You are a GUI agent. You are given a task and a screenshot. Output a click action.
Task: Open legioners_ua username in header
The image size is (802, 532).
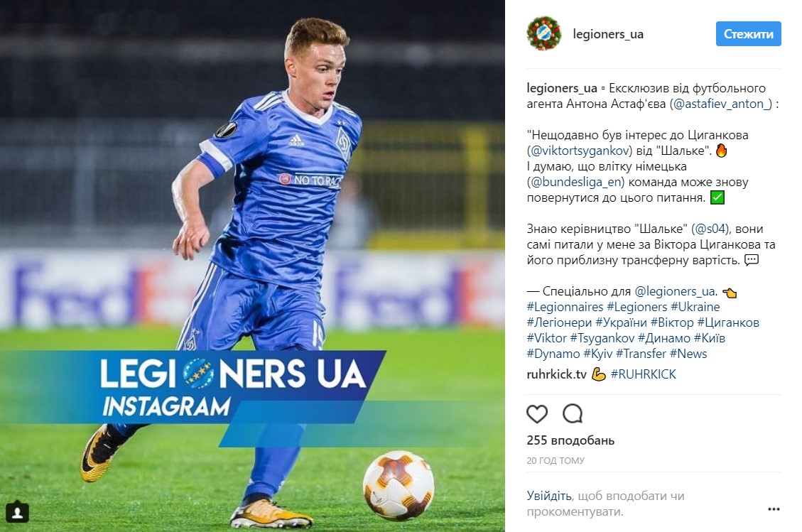click(608, 34)
